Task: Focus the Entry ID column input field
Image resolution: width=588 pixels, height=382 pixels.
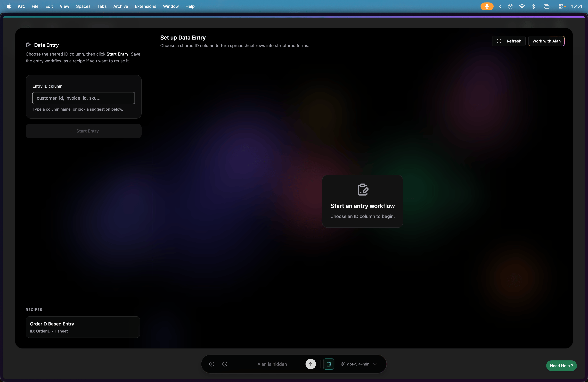Action: point(83,98)
